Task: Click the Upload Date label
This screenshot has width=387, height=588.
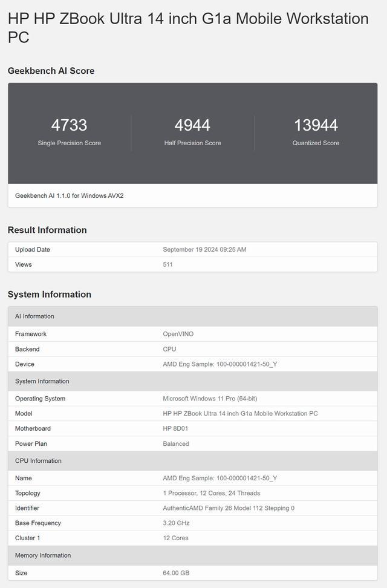Action: tap(32, 250)
